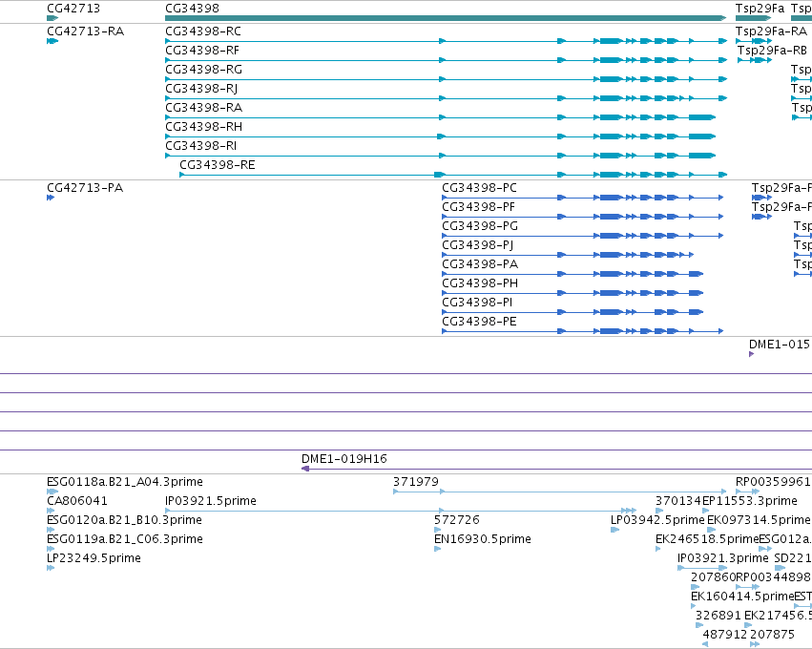
Task: Select EST IP03921.3prime
Action: [722, 558]
